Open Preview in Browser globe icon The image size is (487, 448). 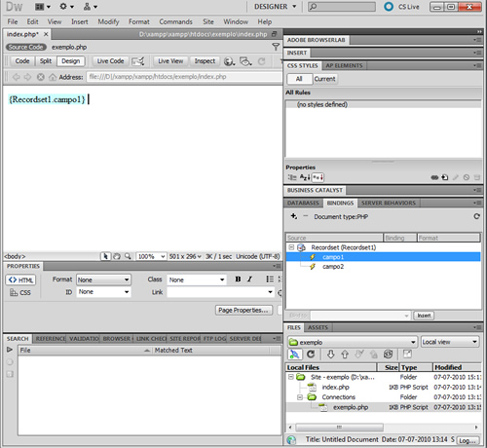[x=229, y=61]
